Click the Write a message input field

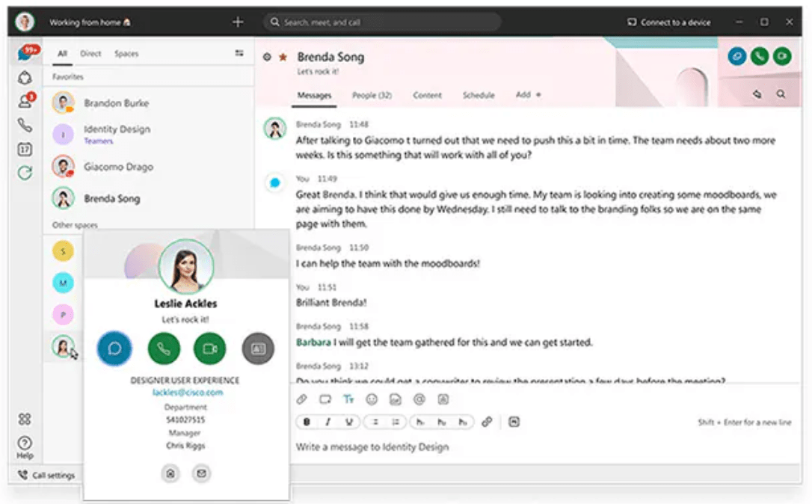pos(544,446)
